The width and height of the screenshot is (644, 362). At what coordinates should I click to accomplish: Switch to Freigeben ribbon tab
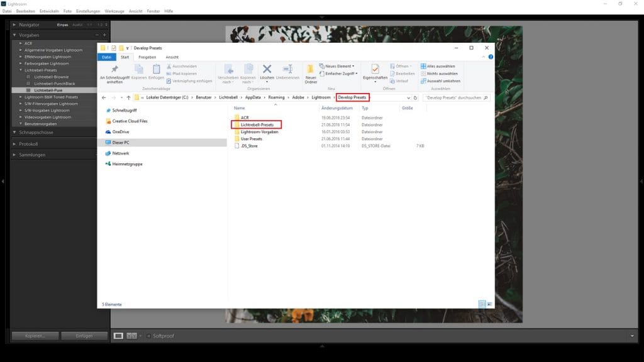click(x=147, y=57)
